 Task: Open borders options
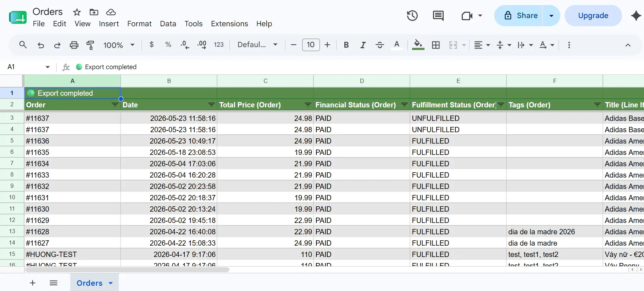pos(436,45)
